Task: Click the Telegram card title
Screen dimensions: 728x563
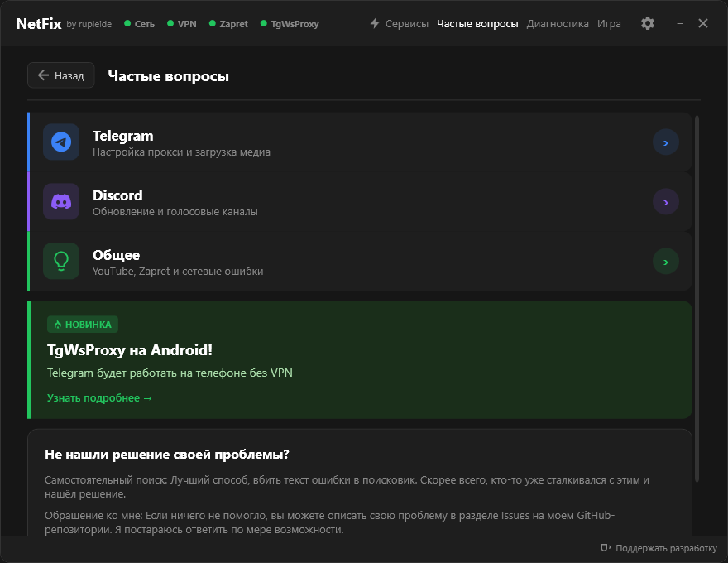Action: (x=123, y=136)
